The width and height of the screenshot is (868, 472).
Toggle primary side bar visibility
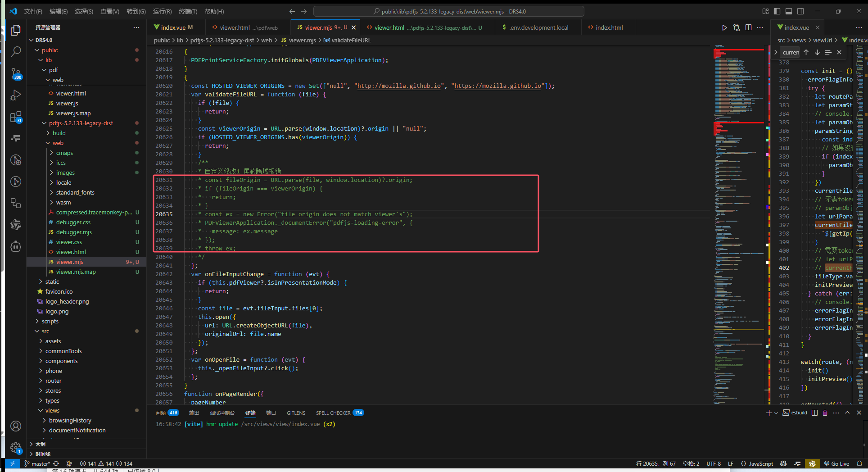(777, 11)
